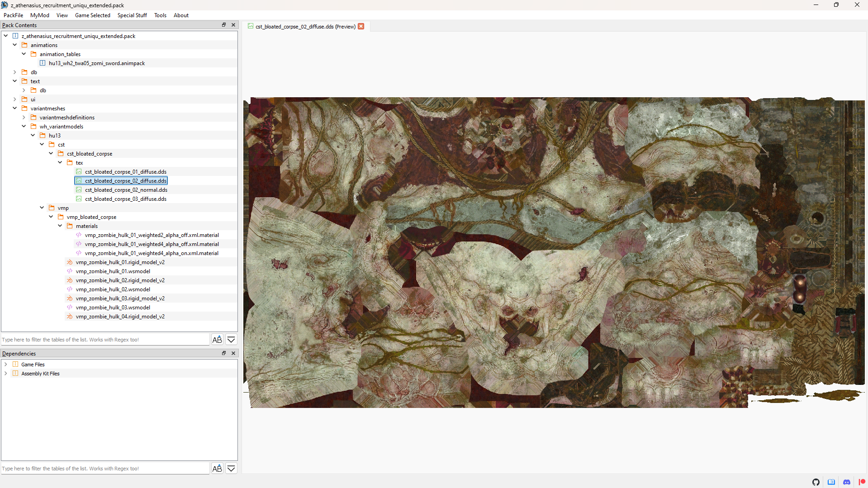
Task: Open the Special Stuff menu
Action: (132, 15)
